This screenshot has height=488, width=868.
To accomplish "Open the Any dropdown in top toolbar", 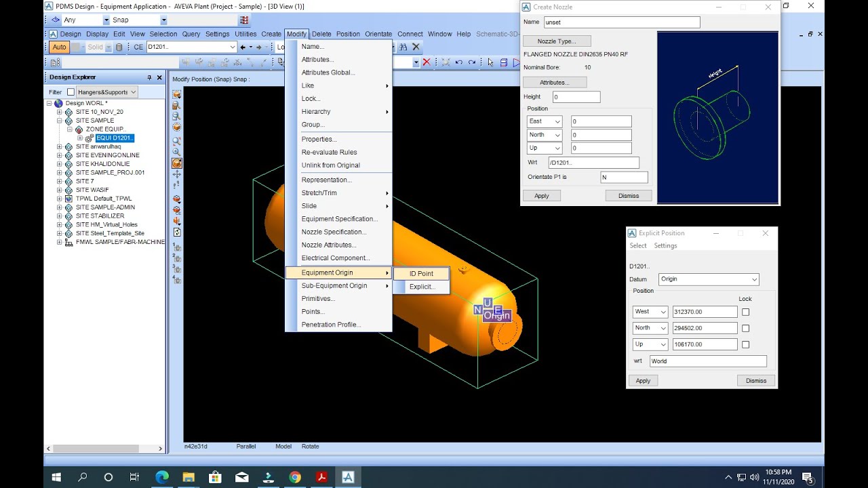I will click(x=105, y=20).
